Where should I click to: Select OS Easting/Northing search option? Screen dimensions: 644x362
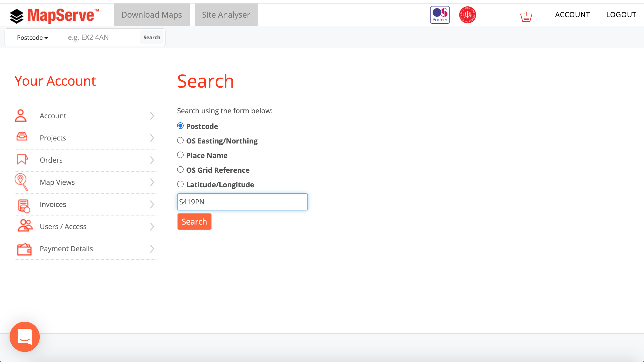pos(180,140)
